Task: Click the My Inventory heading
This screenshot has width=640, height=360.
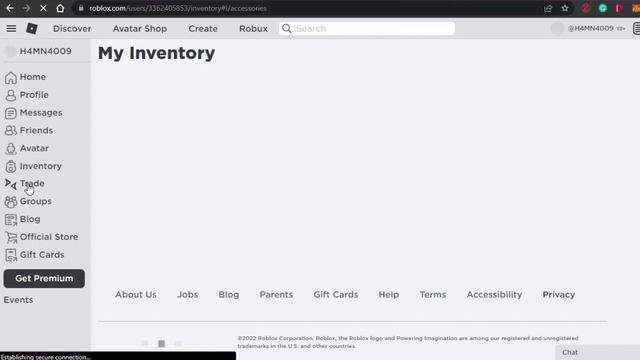Action: 156,53
